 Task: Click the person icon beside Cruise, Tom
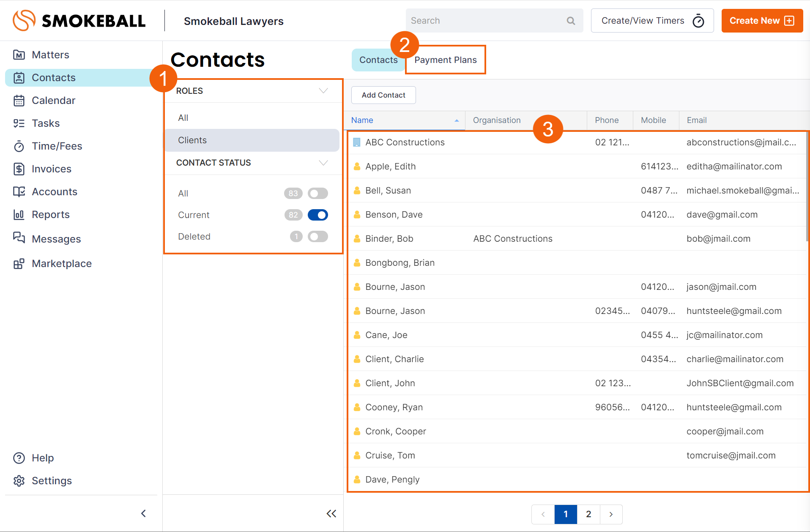(357, 456)
